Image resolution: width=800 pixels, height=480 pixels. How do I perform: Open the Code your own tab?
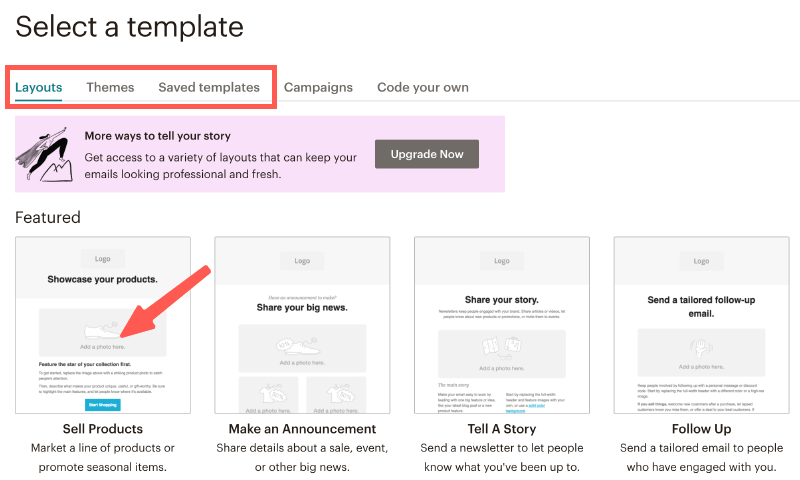[x=423, y=87]
